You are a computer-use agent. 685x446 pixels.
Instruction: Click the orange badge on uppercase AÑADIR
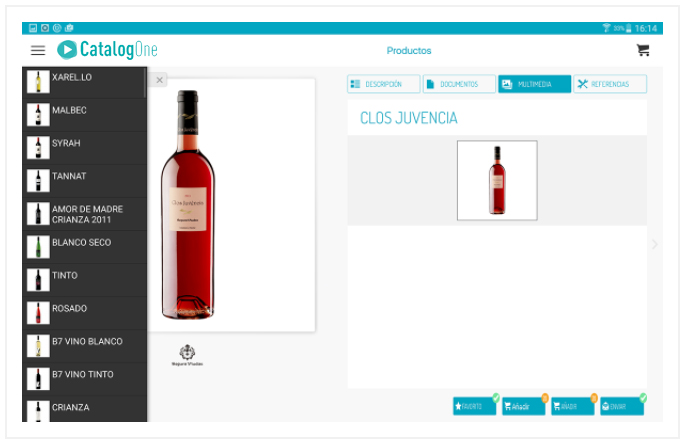(594, 398)
